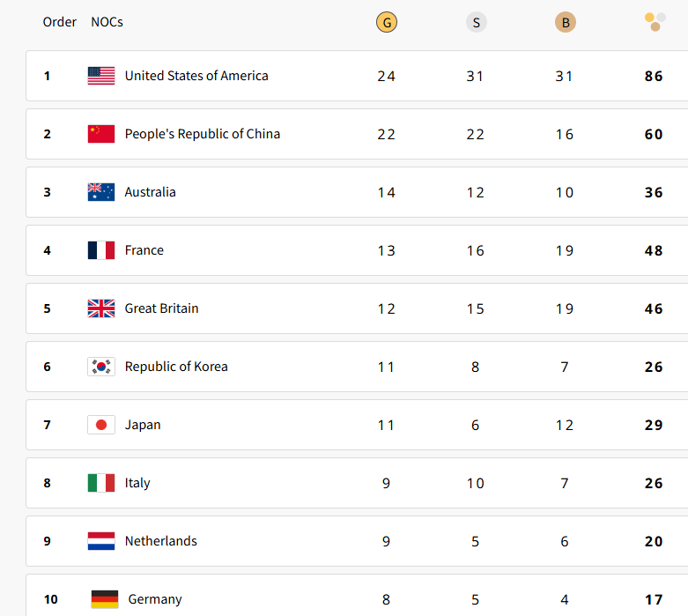The image size is (688, 616).
Task: Click the NOCs column header
Action: (107, 22)
